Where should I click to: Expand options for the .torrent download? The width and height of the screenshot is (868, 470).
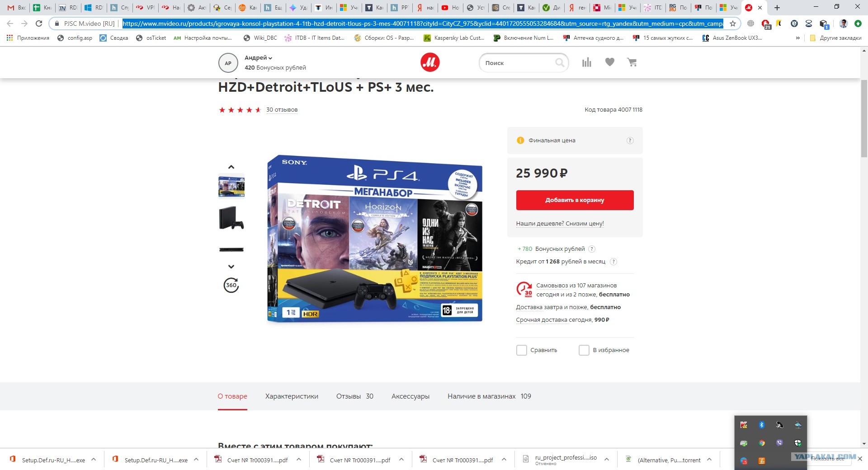(x=709, y=460)
